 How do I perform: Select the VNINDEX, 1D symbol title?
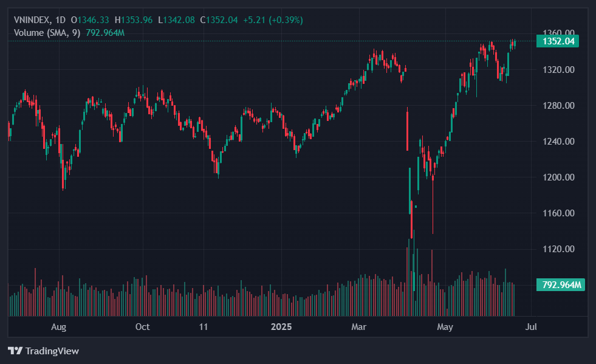click(39, 20)
